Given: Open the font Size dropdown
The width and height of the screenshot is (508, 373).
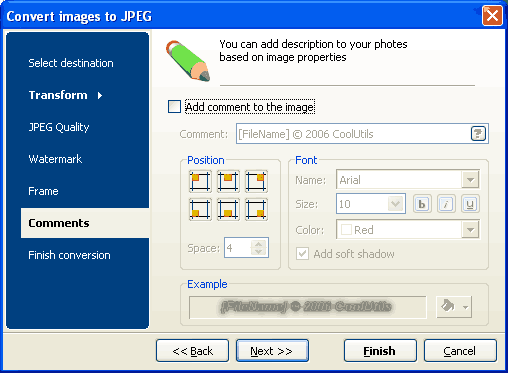Looking at the screenshot, I should pyautogui.click(x=396, y=204).
